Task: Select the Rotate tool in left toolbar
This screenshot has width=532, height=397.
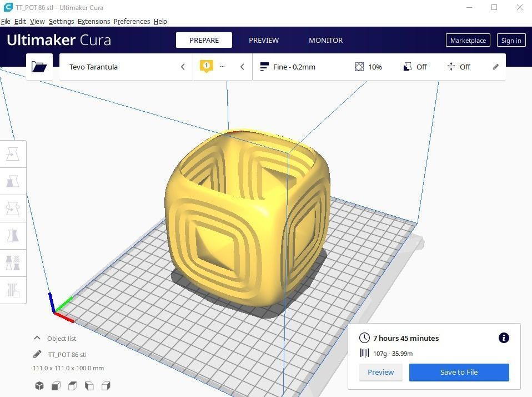Action: tap(13, 209)
